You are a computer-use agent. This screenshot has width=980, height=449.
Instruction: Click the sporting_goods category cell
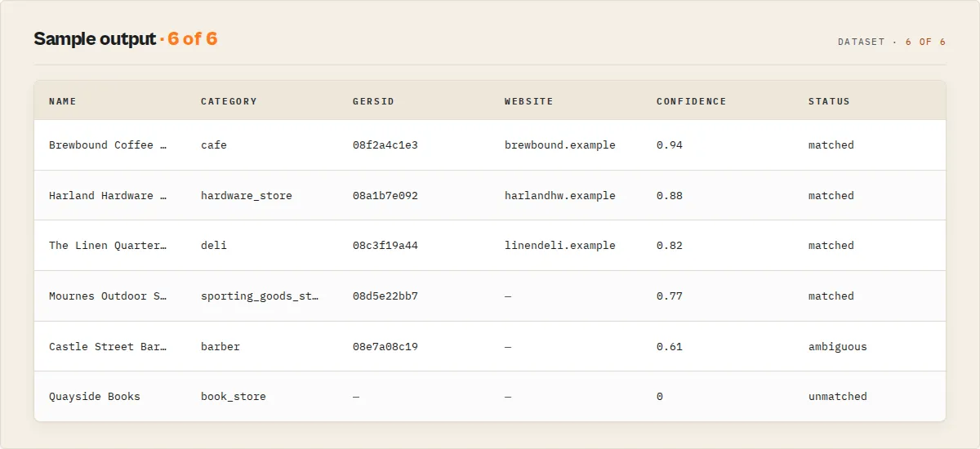[x=260, y=296]
